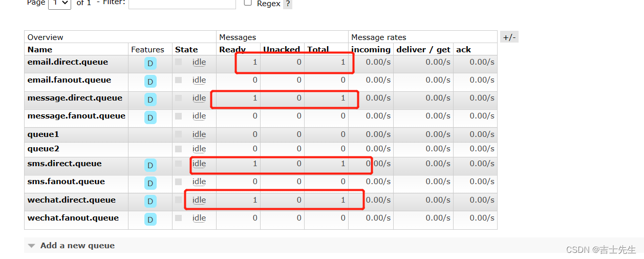Open the message.direct.queue queue link

75,98
